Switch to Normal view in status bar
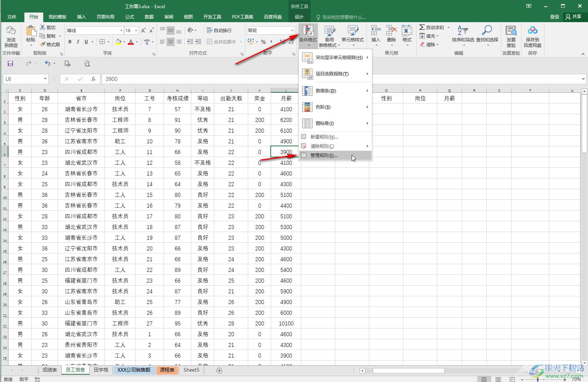This screenshot has width=588, height=382. 484,379
